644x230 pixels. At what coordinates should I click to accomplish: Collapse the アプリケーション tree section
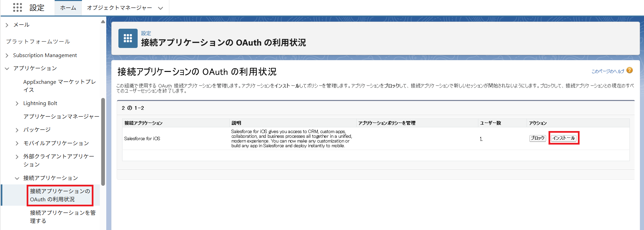click(7, 69)
